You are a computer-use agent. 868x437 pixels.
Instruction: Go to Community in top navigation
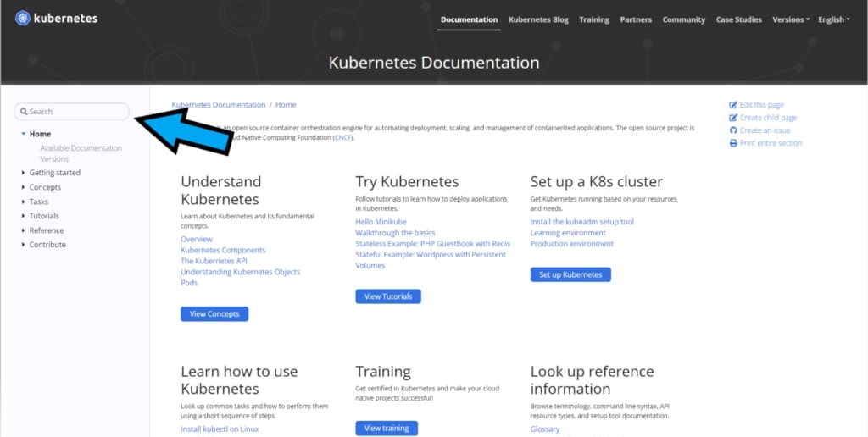pos(683,19)
